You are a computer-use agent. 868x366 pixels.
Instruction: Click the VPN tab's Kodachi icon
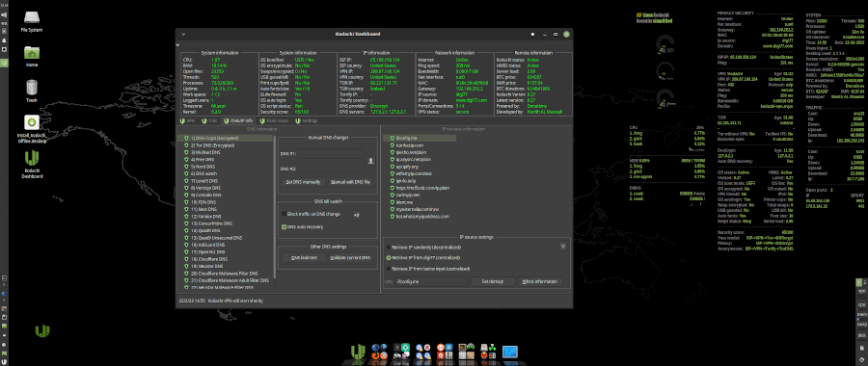point(182,120)
